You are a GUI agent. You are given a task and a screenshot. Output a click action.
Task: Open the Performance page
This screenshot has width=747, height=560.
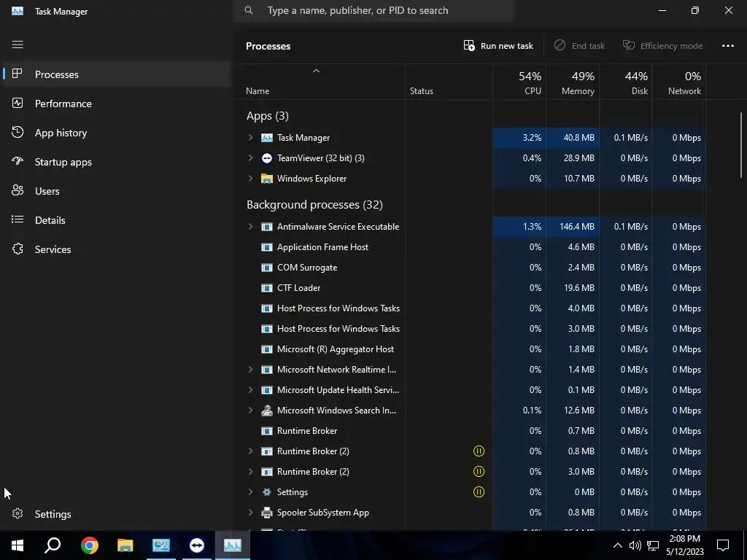116,104
